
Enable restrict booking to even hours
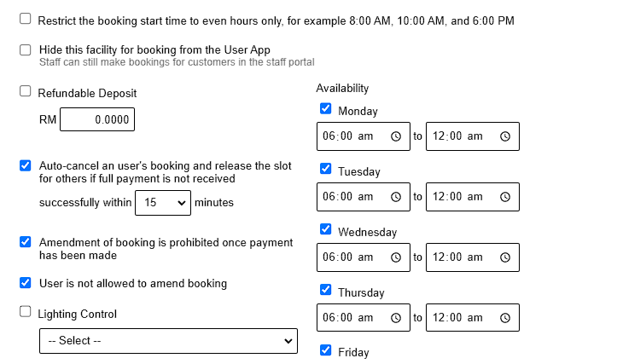[26, 19]
